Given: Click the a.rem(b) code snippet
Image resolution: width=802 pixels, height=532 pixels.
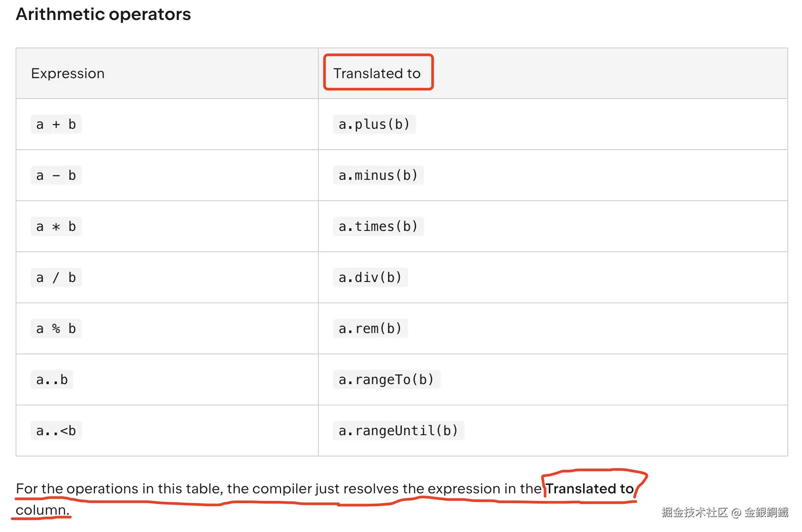Looking at the screenshot, I should coord(370,329).
